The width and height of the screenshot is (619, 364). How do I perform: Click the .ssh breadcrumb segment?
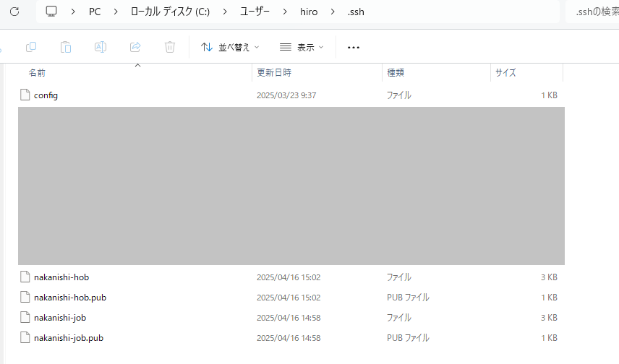coord(356,12)
